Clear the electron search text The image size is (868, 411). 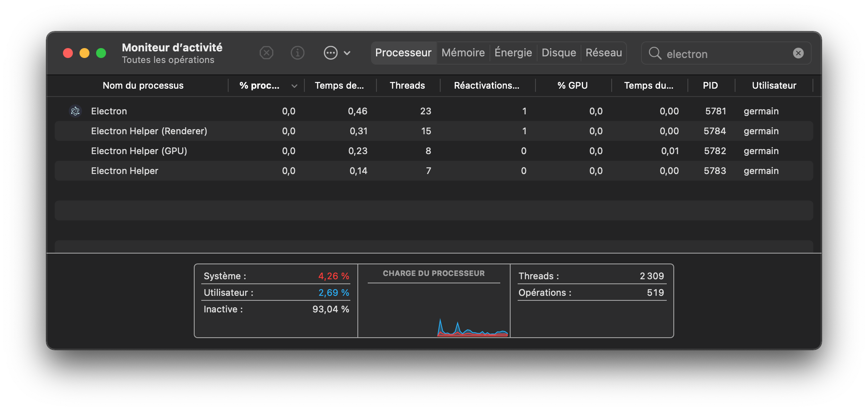point(798,53)
